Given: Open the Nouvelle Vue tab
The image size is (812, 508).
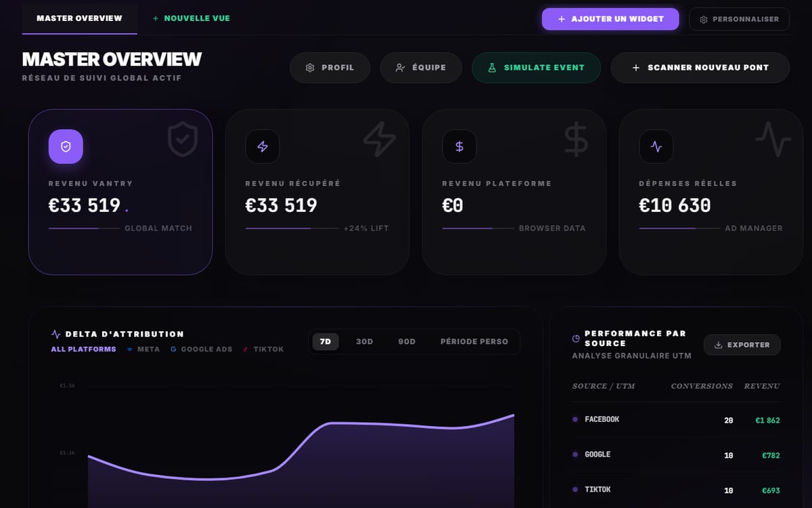Looking at the screenshot, I should [x=191, y=18].
